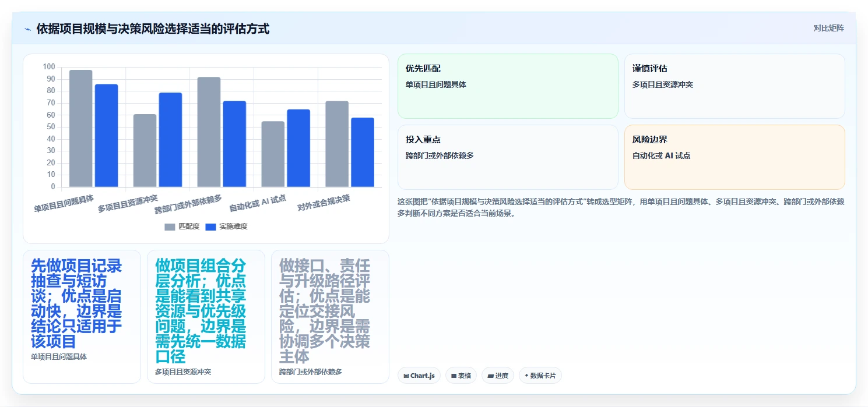Click x-axis label 单项目且问题具体
This screenshot has height=407, width=868.
(64, 203)
